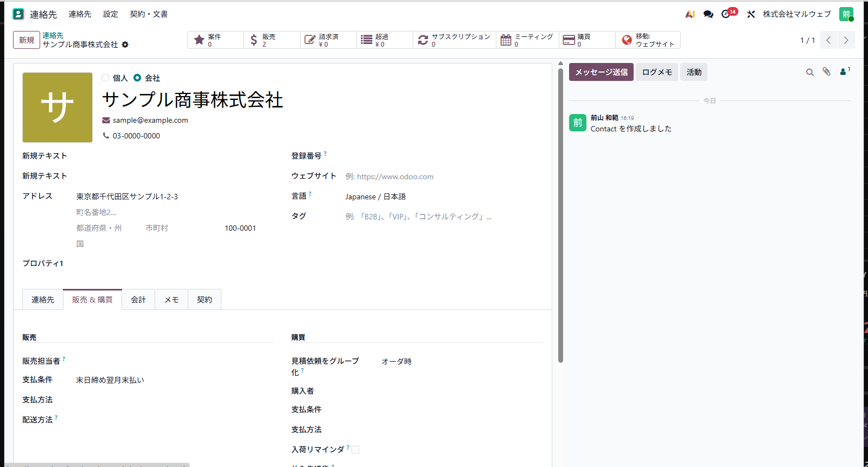The width and height of the screenshot is (868, 467).
Task: Switch to the 連絡先 tab
Action: 43,300
